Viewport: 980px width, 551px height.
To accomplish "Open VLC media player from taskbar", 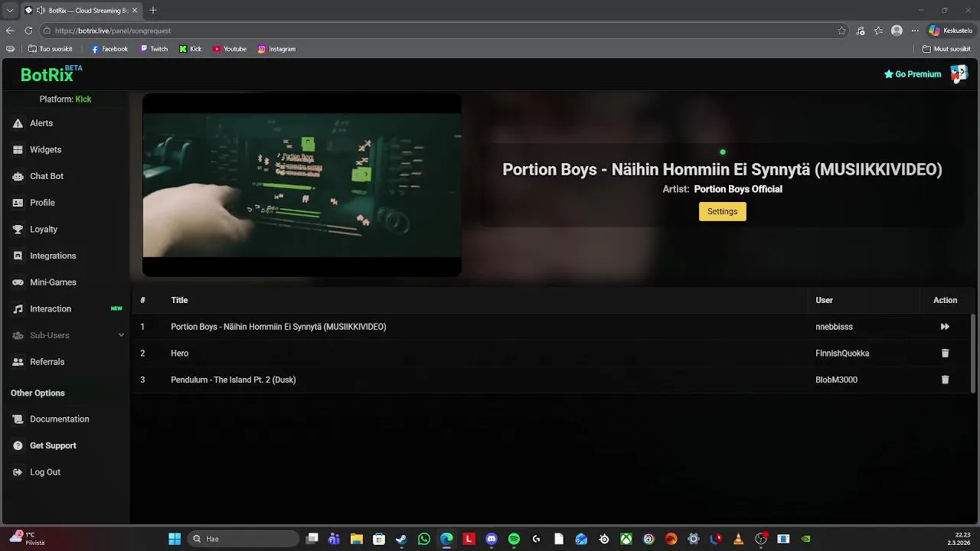I will (x=738, y=539).
